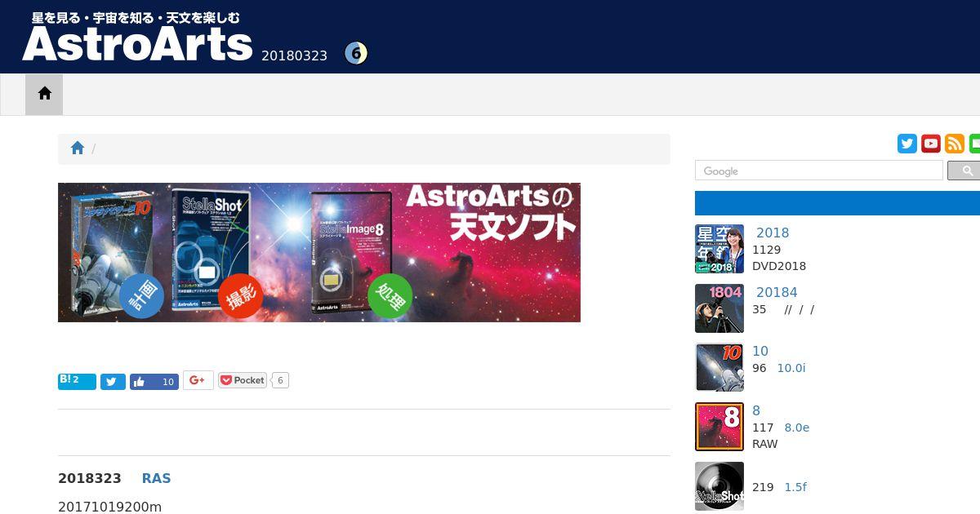The image size is (980, 514).
Task: Click the date text 20180323 in header
Action: click(294, 55)
